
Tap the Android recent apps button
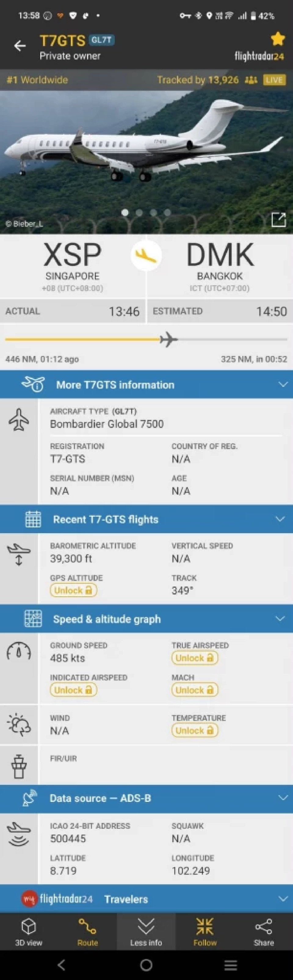click(x=231, y=965)
